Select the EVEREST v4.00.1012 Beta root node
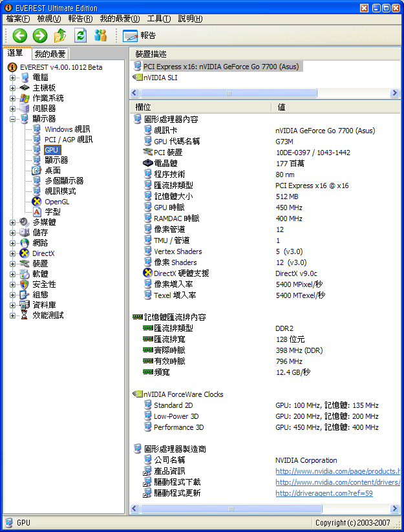404x532 pixels. (61, 67)
